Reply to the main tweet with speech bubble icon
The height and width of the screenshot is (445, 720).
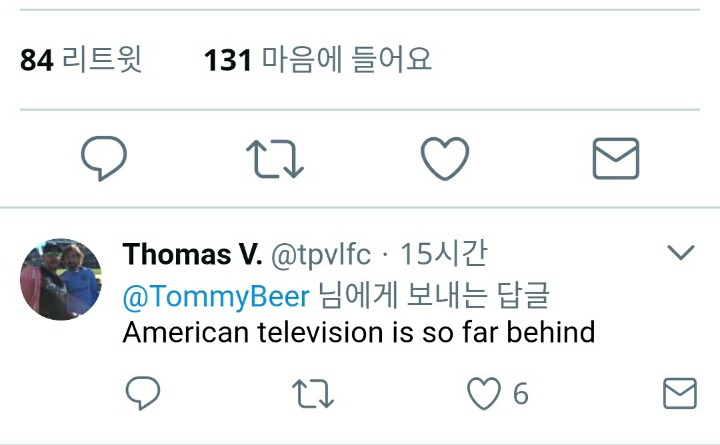click(103, 158)
